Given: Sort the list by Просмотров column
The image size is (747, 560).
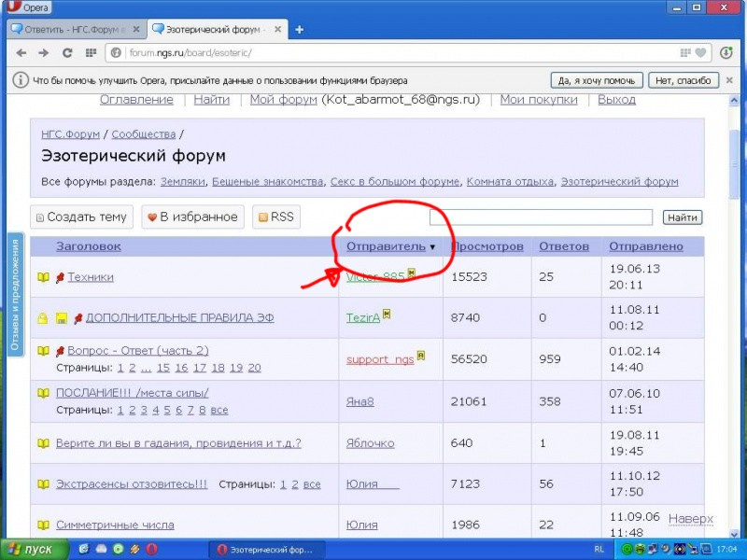Looking at the screenshot, I should (x=487, y=246).
